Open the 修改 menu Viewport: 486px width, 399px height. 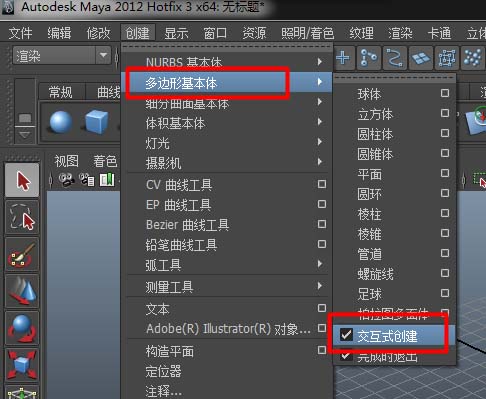pyautogui.click(x=98, y=33)
